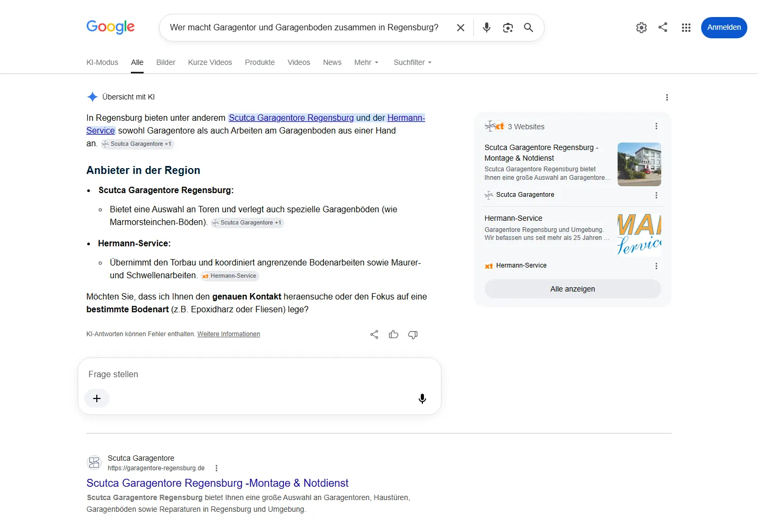Click the plus button in Frage stellen box

tap(97, 398)
